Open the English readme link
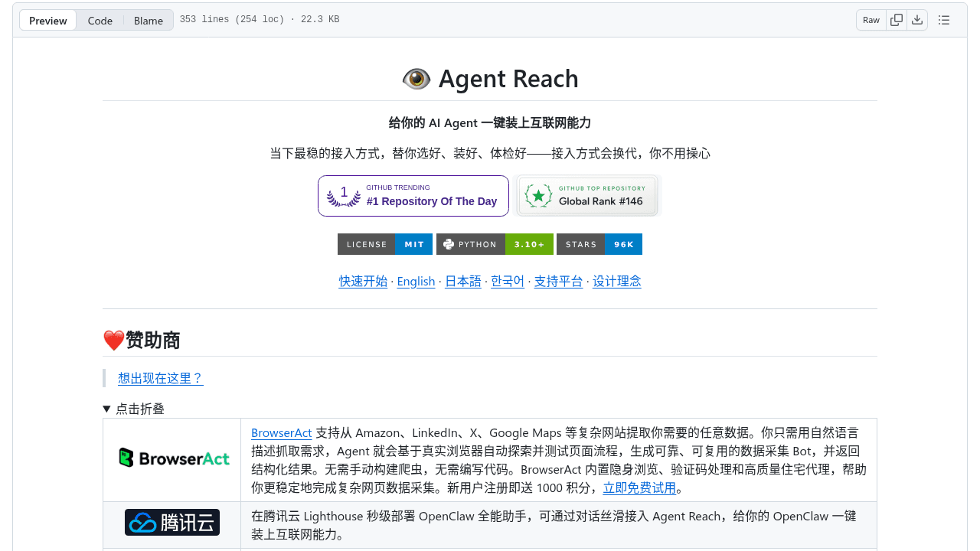The height and width of the screenshot is (551, 980). 416,281
